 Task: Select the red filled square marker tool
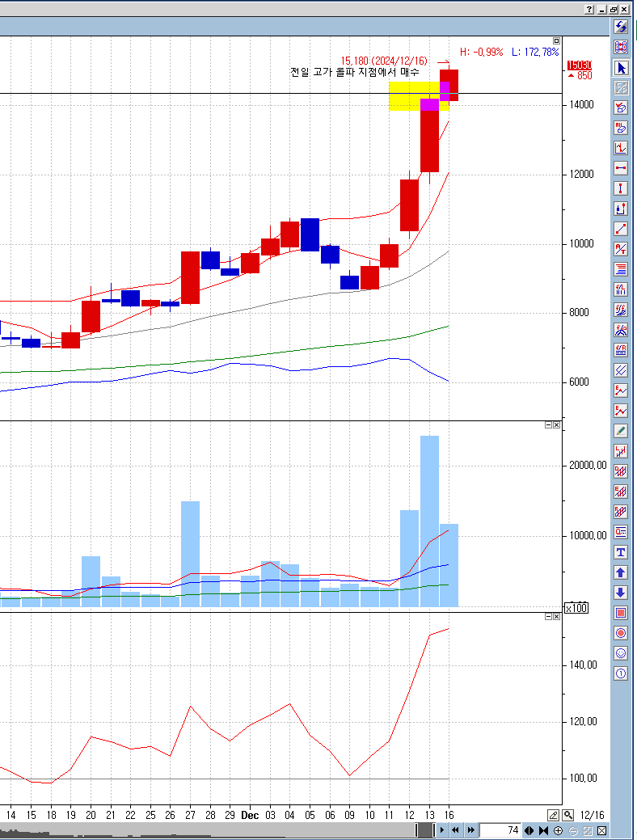point(621,613)
